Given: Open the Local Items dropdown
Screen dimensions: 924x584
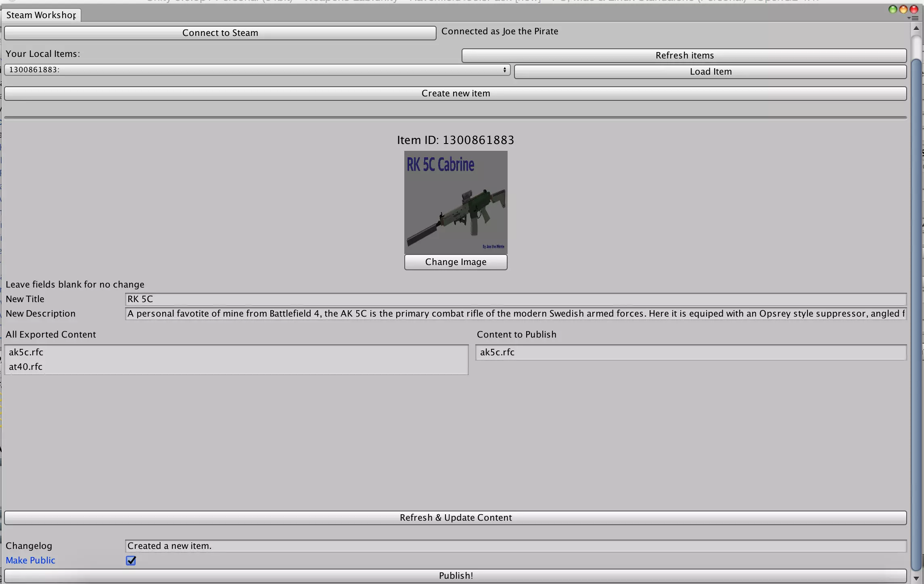Looking at the screenshot, I should click(257, 70).
